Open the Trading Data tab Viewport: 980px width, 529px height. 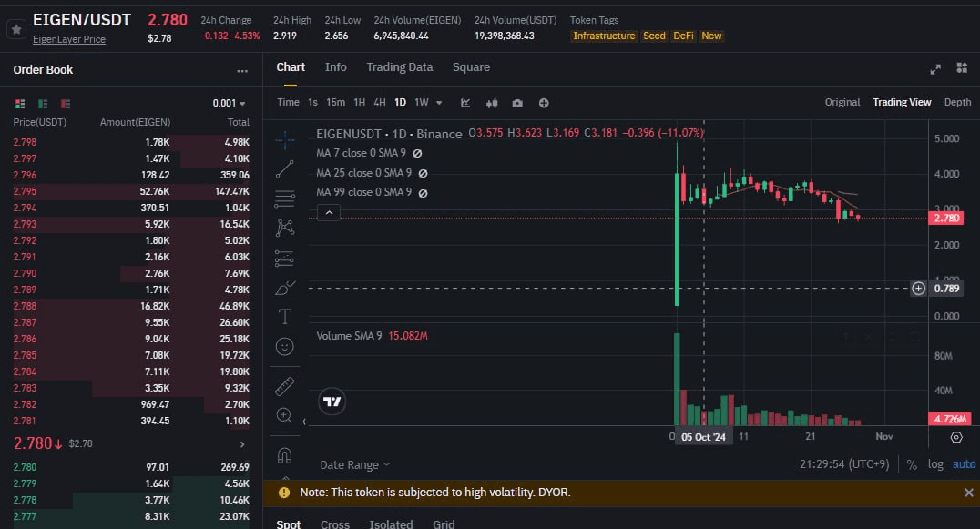click(x=399, y=67)
